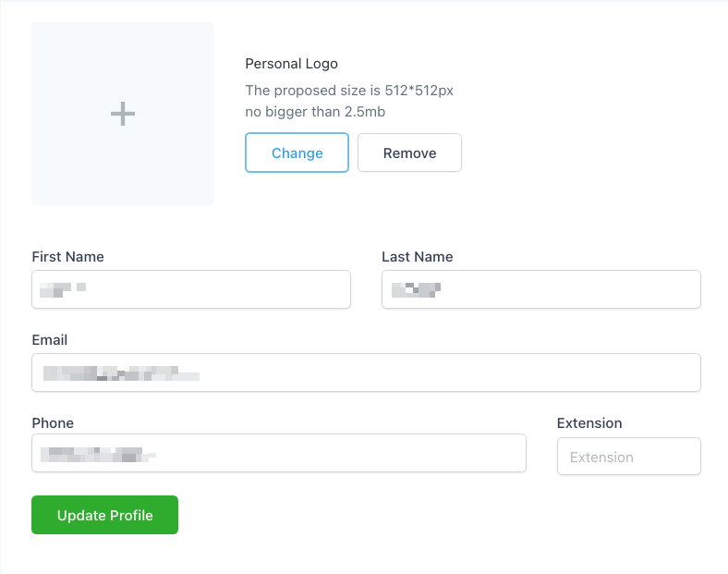Screen dimensions: 728x574
Task: Click the Extension input box
Action: (628, 457)
